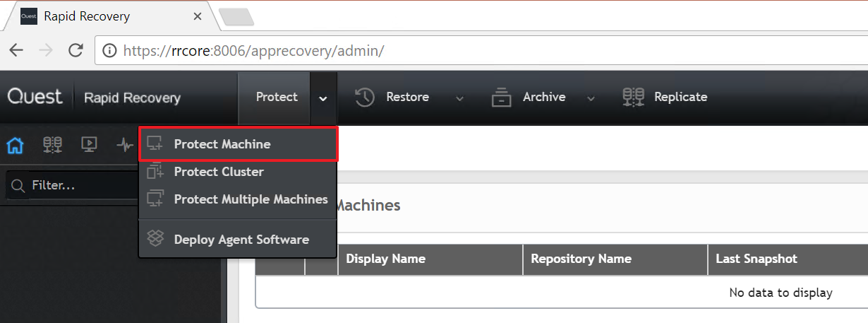Choose Deploy Agent Software from the menu
The image size is (868, 323).
coord(241,240)
